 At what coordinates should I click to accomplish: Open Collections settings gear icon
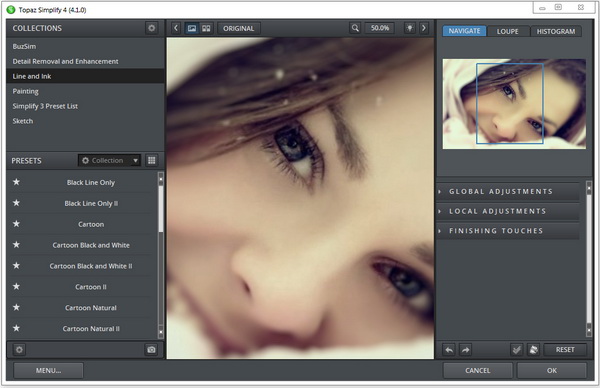coord(152,28)
